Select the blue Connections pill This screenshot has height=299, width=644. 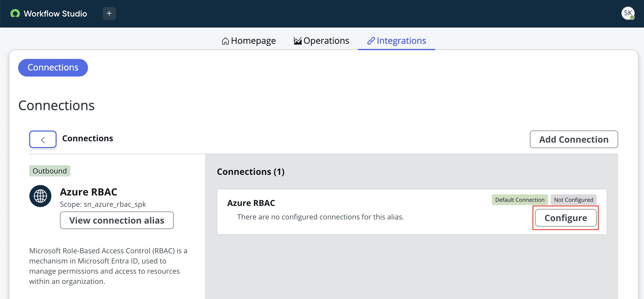point(53,68)
